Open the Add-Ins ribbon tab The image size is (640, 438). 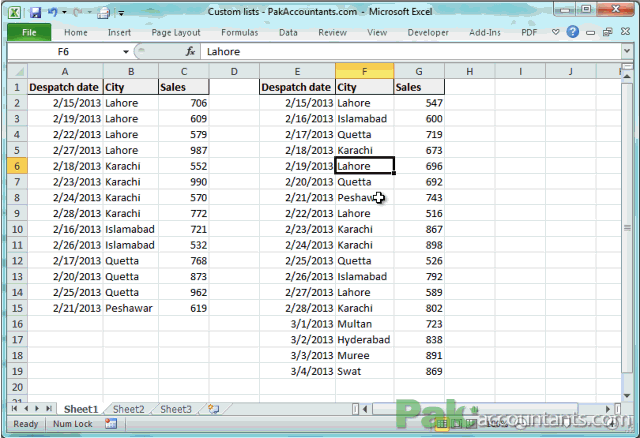coord(484,32)
